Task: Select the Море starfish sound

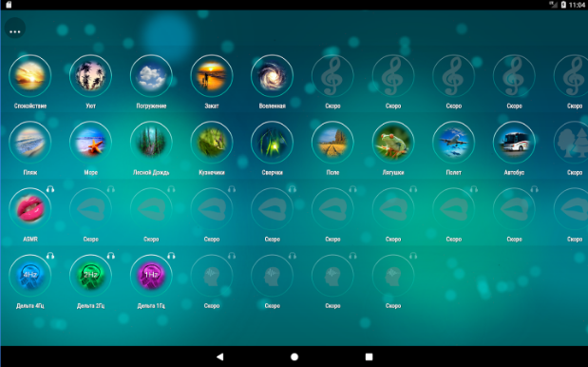Action: coord(90,143)
